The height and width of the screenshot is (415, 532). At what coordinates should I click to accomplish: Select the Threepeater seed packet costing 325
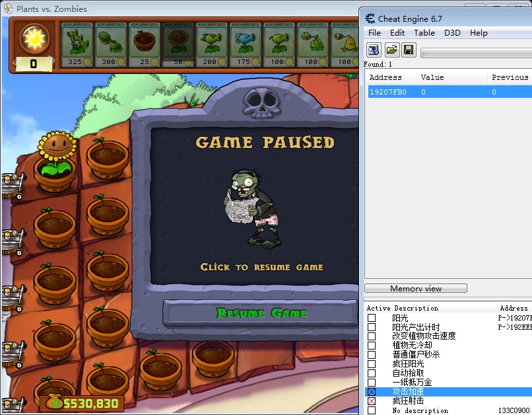click(x=77, y=44)
